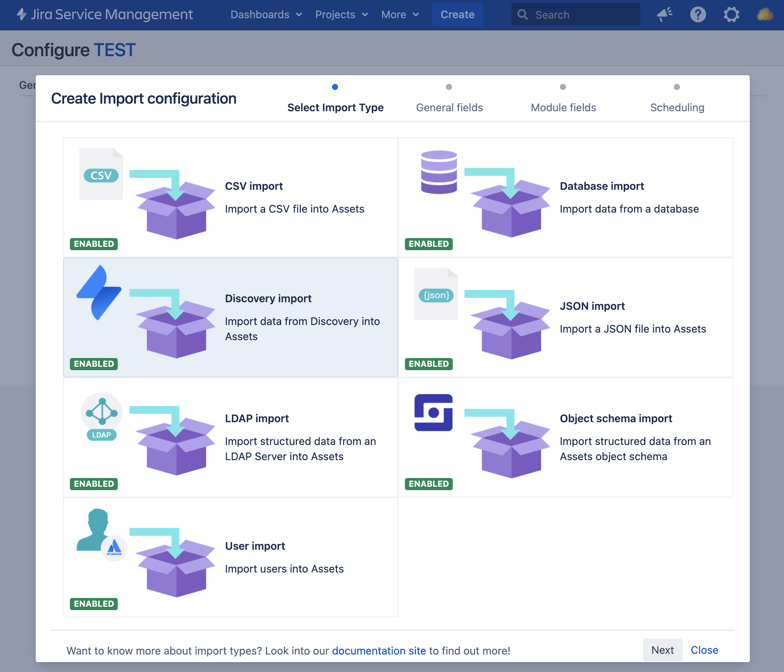Click the Next button
The width and height of the screenshot is (784, 672).
pos(662,650)
